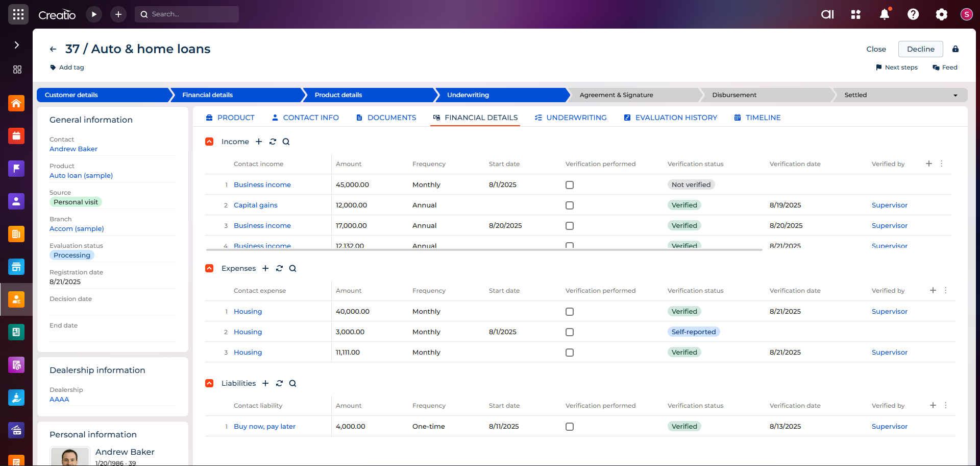The image size is (980, 466).
Task: Add a new Income record
Action: pyautogui.click(x=259, y=142)
